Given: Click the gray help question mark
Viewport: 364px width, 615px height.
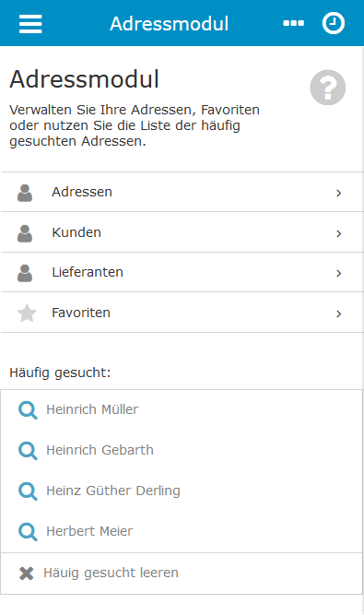Looking at the screenshot, I should 328,88.
